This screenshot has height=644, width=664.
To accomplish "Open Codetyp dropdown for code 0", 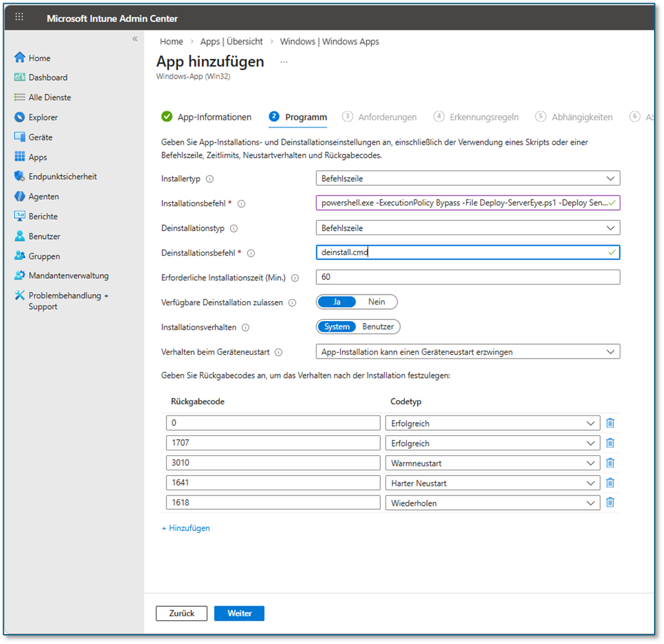I will [x=492, y=423].
